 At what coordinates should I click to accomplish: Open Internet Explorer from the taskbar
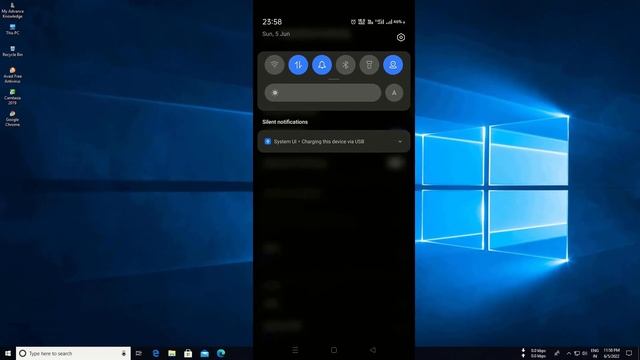pos(156,353)
